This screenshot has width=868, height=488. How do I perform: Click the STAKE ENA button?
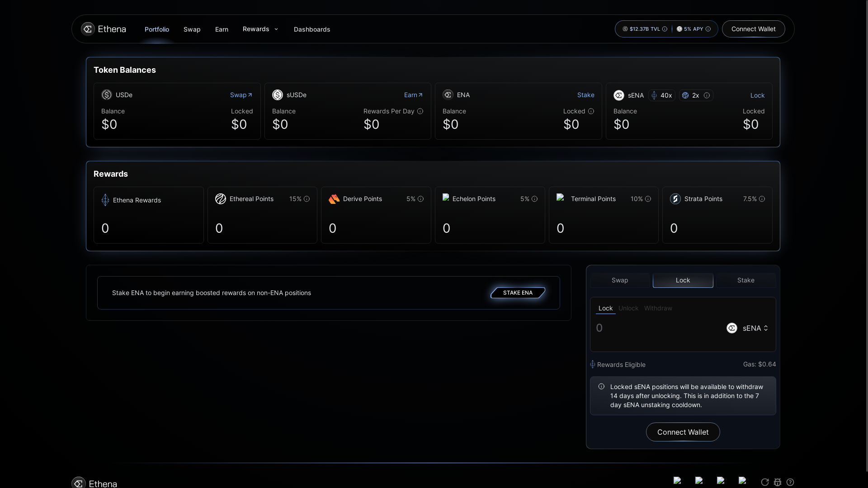(x=518, y=293)
